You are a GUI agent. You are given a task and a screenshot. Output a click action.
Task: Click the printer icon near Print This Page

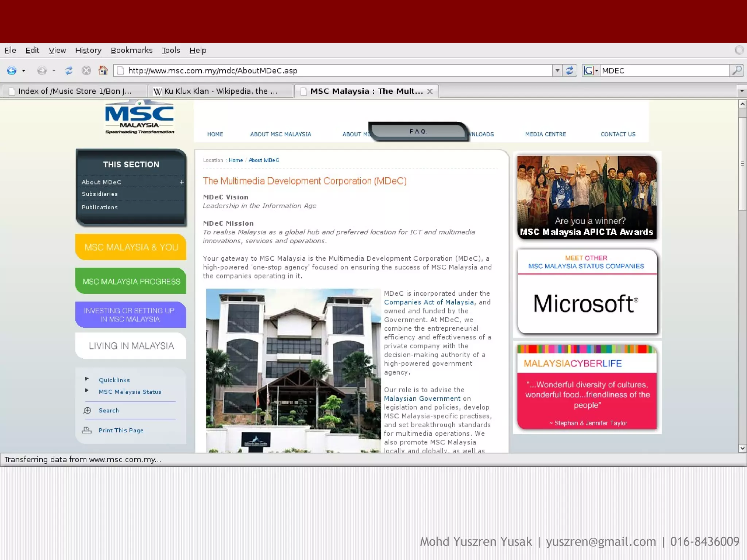[x=87, y=430]
